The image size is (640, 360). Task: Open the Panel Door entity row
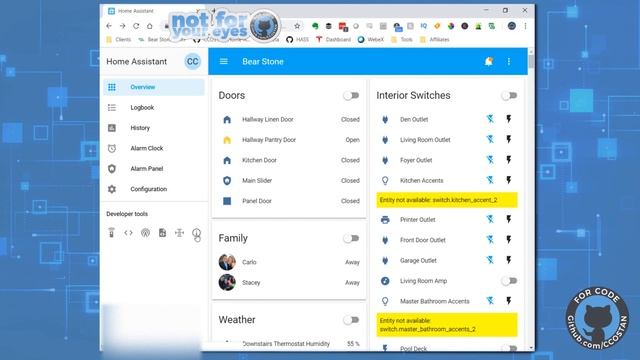289,201
